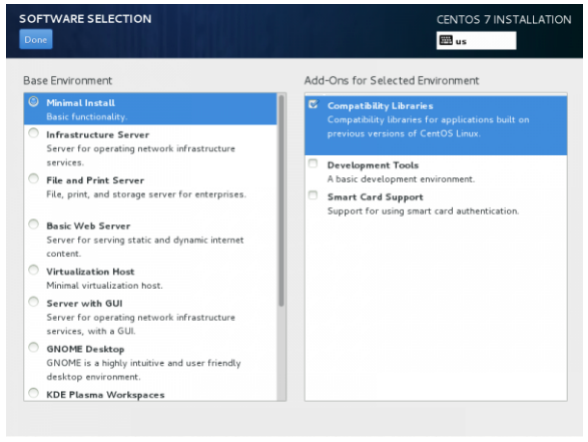Select Infrastructure Server radio button
Screen dimensions: 588x442
tap(34, 133)
